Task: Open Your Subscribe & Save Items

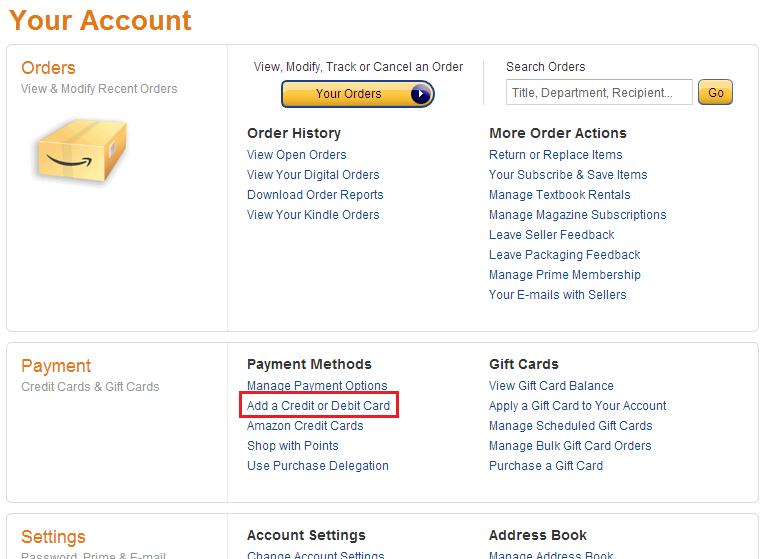Action: pos(568,175)
